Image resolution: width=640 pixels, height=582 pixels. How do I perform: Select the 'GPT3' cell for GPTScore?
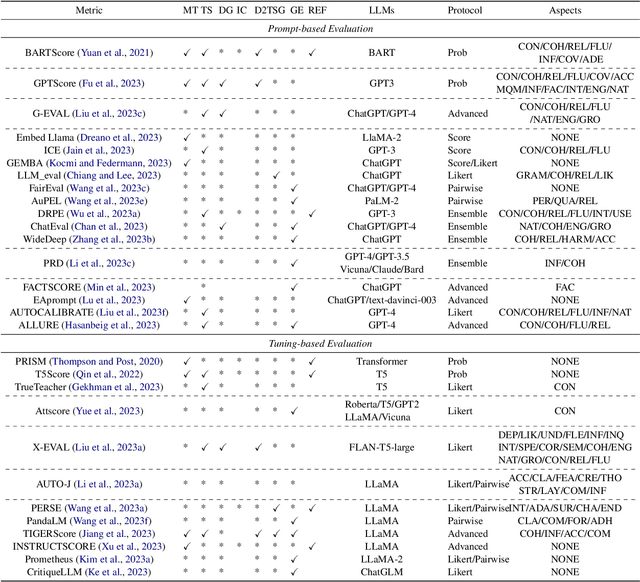coord(382,83)
